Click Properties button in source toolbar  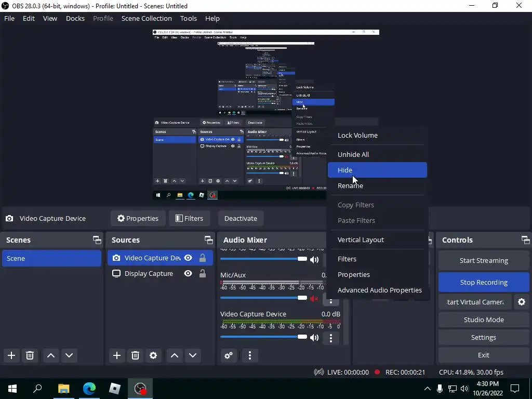(138, 218)
